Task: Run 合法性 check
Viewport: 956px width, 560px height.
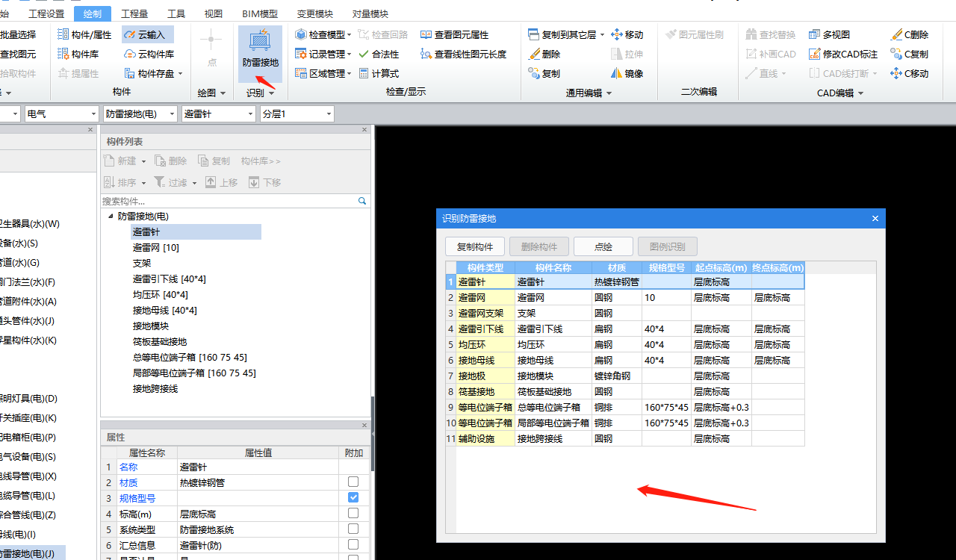Action: coord(379,54)
